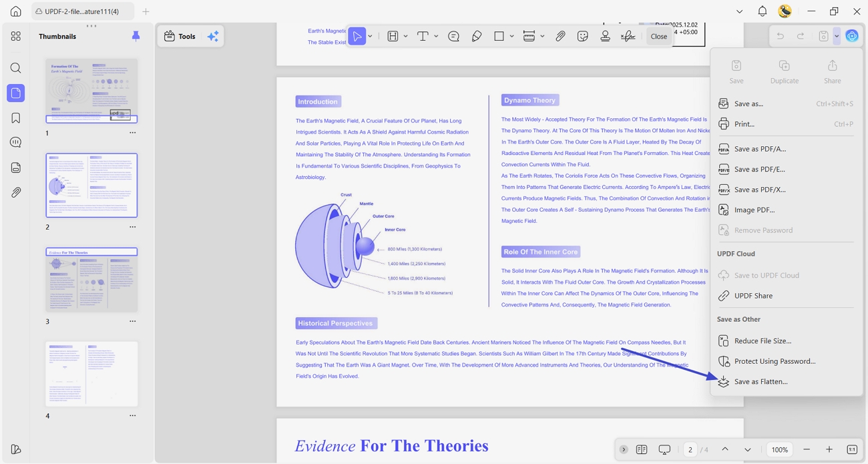Viewport: 868px width, 464px height.
Task: Zoom in with the plus button
Action: [x=829, y=449]
